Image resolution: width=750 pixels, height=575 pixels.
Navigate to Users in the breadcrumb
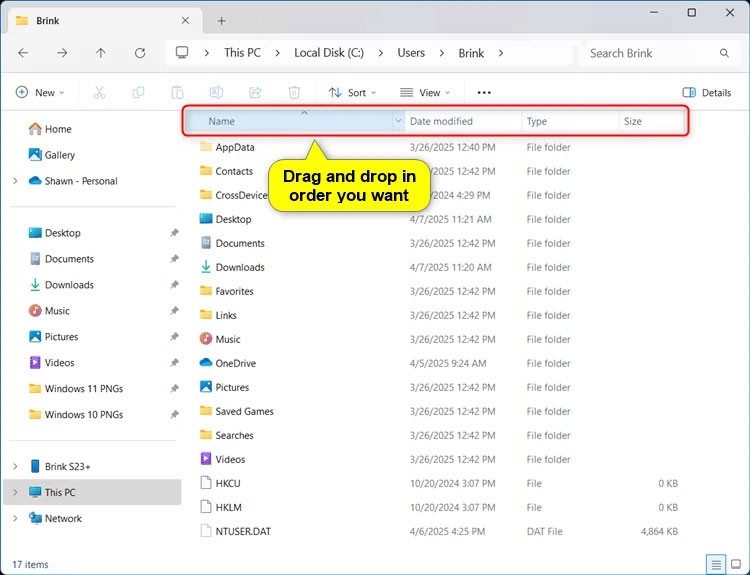411,53
